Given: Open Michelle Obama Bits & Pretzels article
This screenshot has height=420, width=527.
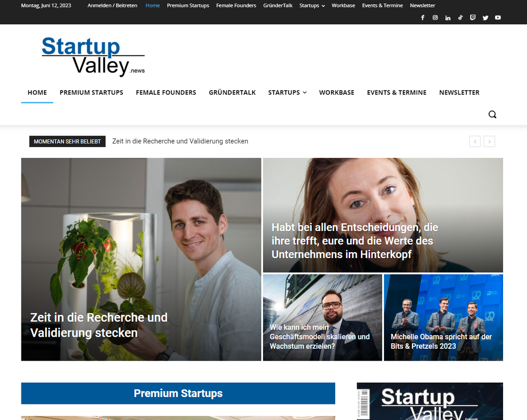Looking at the screenshot, I should tap(443, 317).
